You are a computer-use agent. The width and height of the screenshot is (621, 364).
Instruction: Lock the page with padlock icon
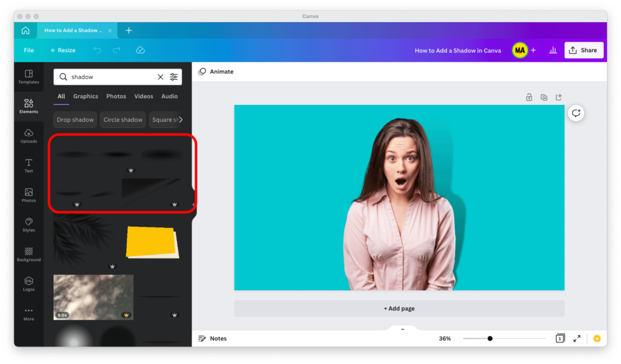coord(529,98)
